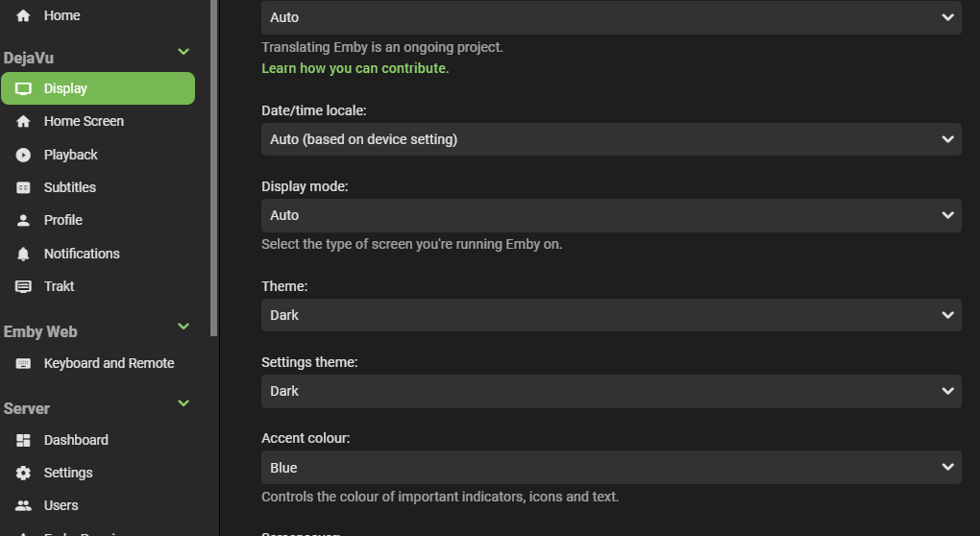Click the Subtitles captions icon

pos(24,187)
